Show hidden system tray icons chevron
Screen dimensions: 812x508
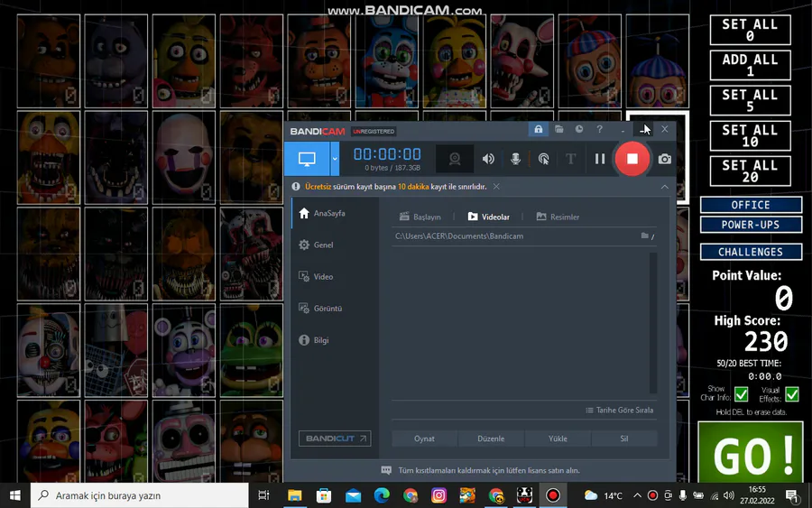[x=638, y=495]
